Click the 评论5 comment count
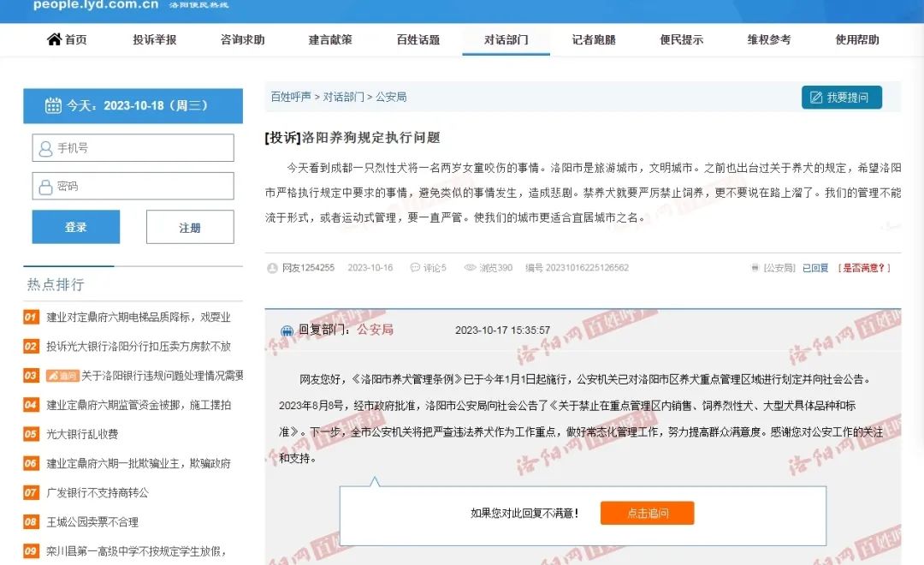The image size is (924, 565). (435, 268)
